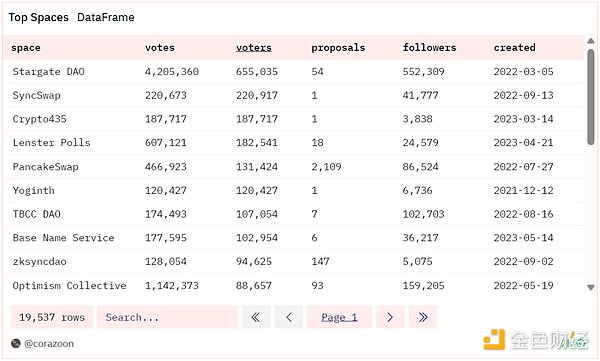The image size is (600, 361).
Task: Click voters value 88,657
Action: point(254,286)
